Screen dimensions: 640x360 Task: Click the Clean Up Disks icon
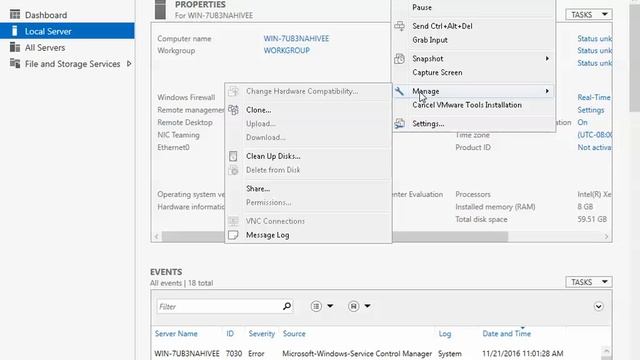pyautogui.click(x=233, y=156)
